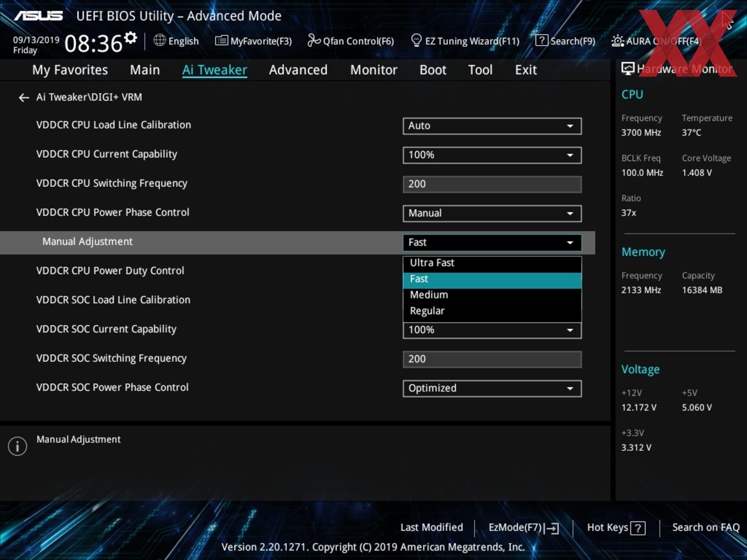Select the Ai Tweaker tab

215,70
